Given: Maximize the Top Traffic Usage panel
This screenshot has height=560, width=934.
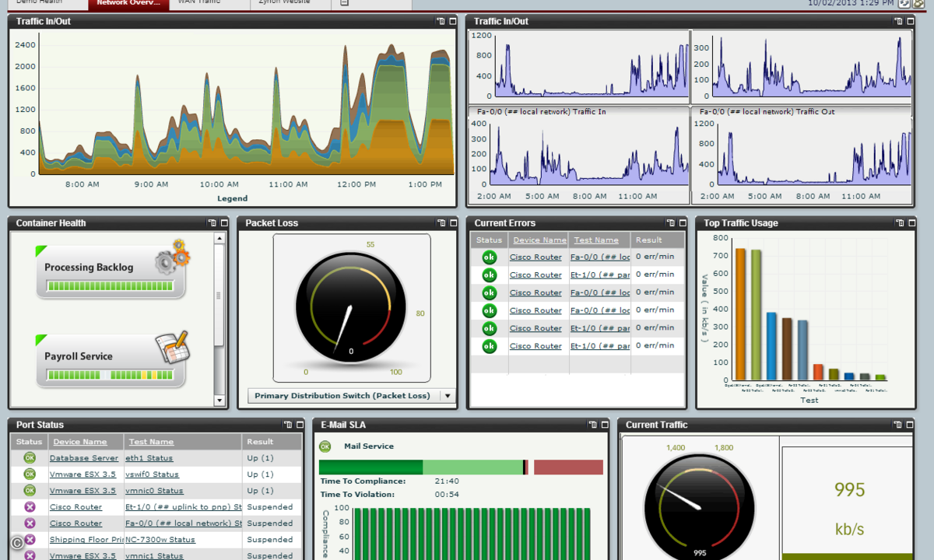Looking at the screenshot, I should [x=911, y=223].
